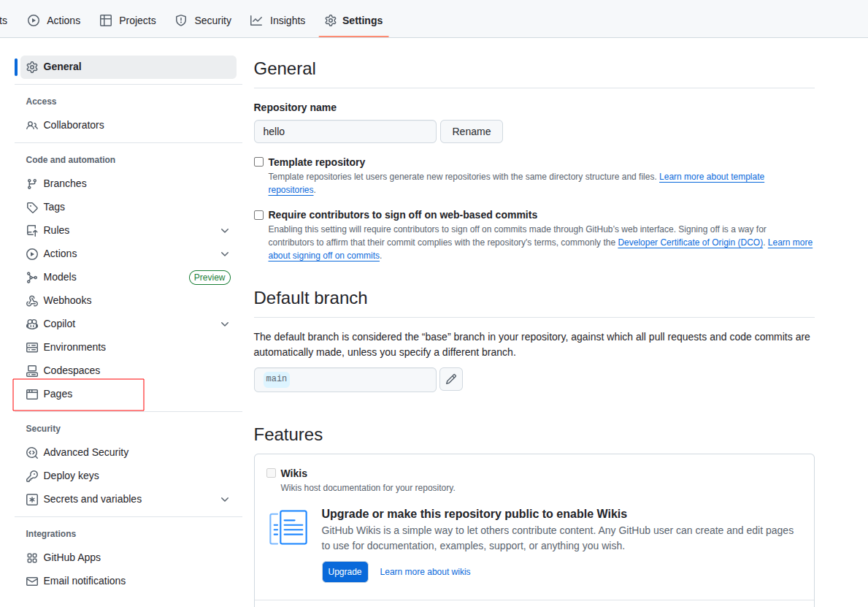Open Developer Certificate of Origin (DCO) link
This screenshot has width=868, height=607.
(x=691, y=243)
